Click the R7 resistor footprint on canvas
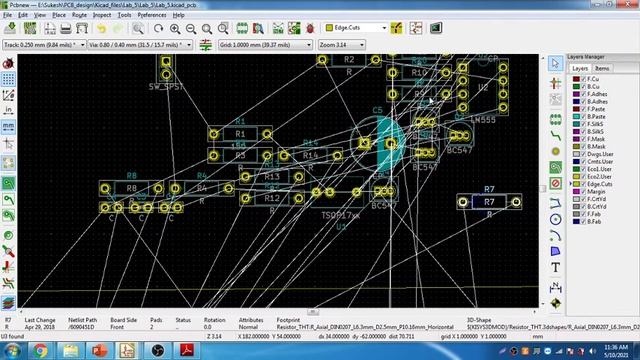This screenshot has width=640, height=360. coord(489,202)
